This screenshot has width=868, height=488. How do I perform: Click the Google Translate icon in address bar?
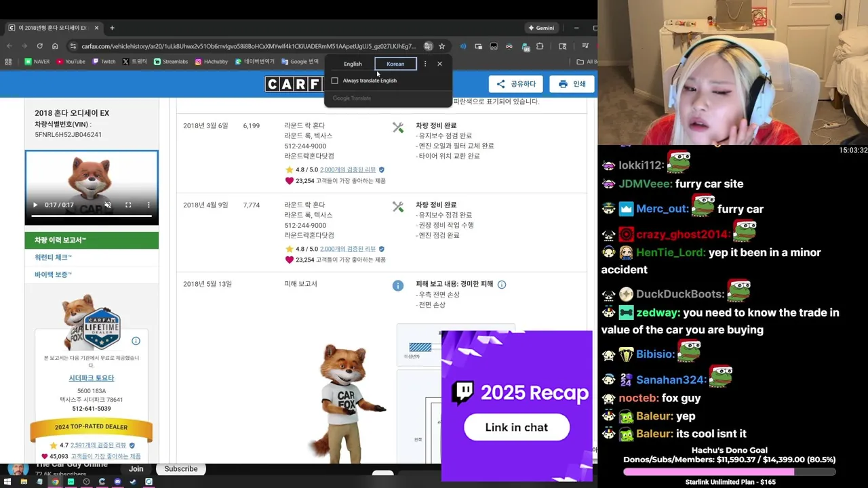pos(428,46)
